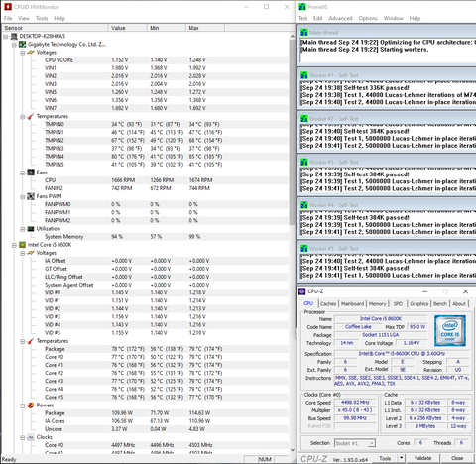Collapse the Fans section

pos(22,173)
